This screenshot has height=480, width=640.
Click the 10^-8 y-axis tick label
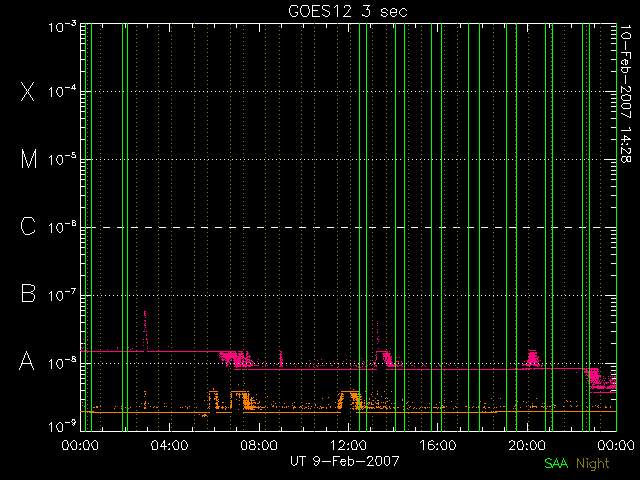(x=62, y=363)
